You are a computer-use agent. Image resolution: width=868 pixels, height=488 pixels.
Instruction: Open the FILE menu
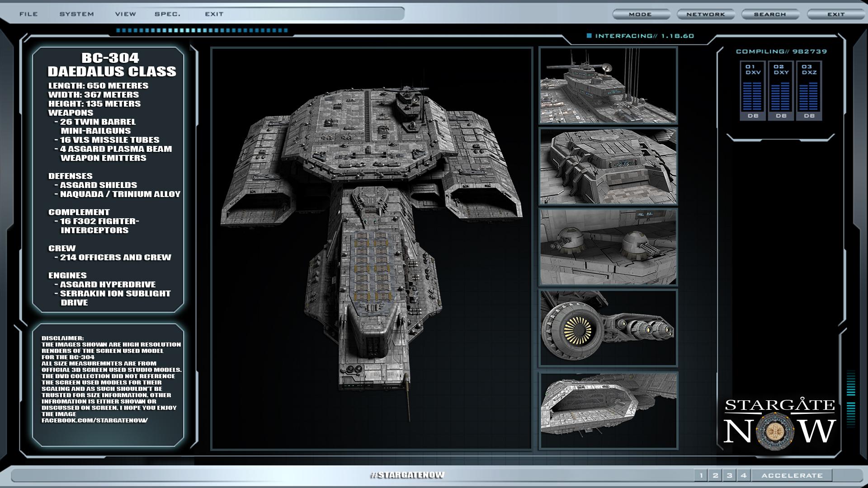pos(28,14)
